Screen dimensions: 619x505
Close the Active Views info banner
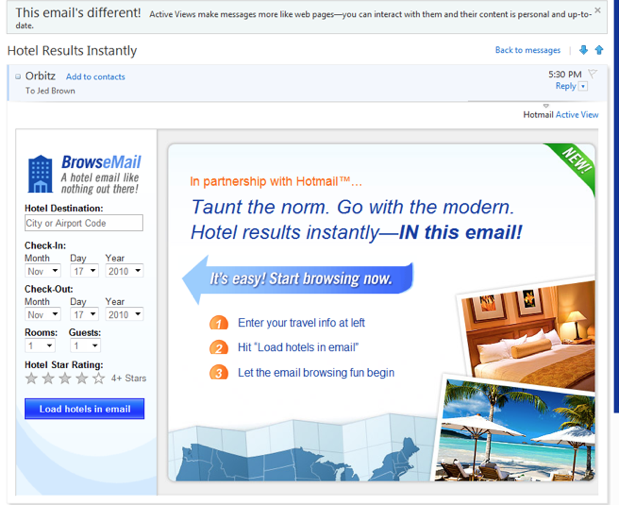point(598,10)
